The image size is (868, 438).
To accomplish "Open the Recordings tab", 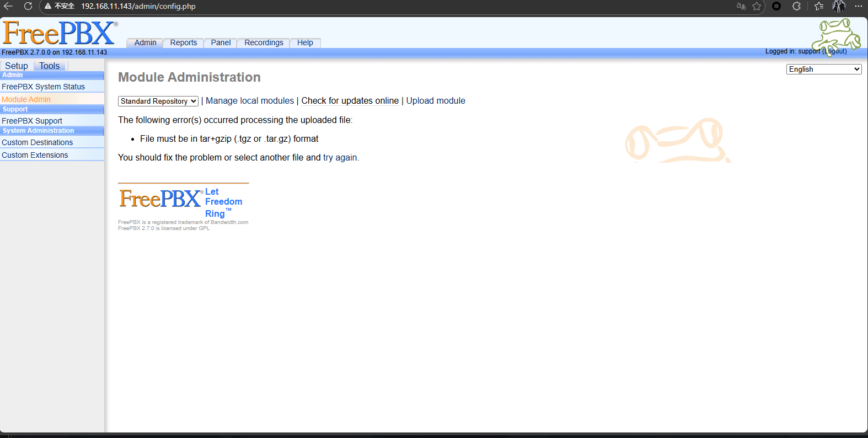I will point(264,42).
